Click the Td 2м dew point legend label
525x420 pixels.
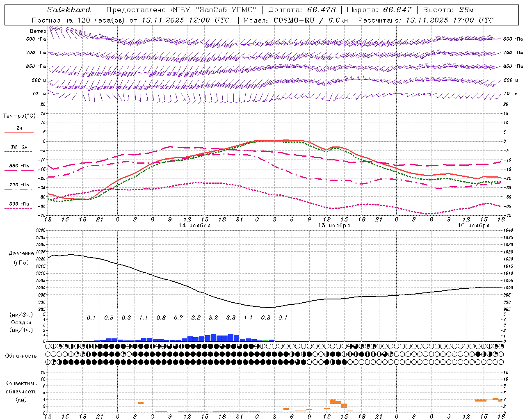click(19, 147)
